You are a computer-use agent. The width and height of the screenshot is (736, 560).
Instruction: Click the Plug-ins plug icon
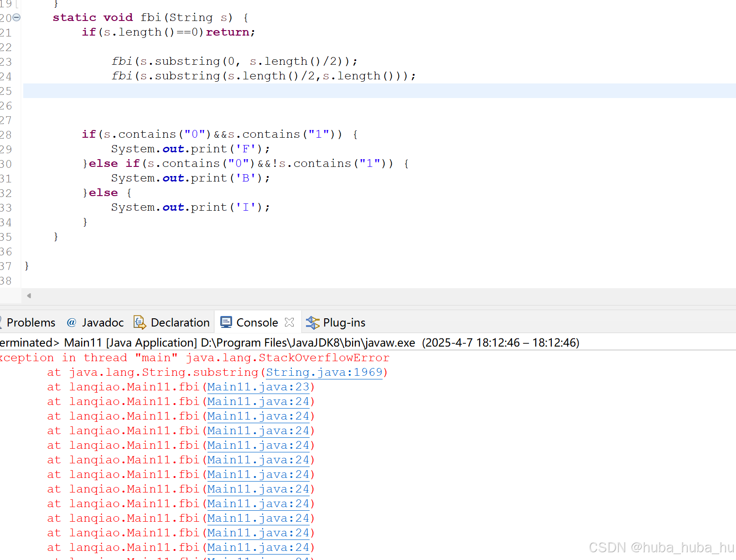(312, 322)
